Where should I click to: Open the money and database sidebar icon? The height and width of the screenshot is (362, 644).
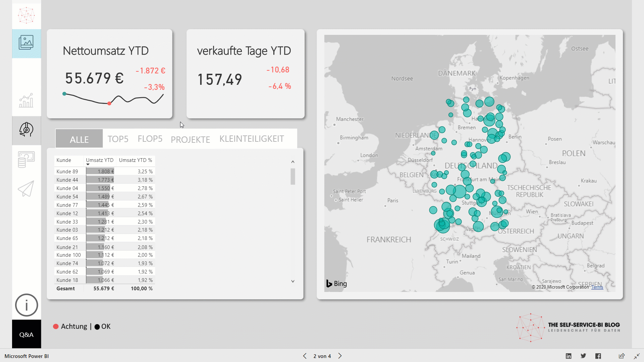[x=26, y=159]
